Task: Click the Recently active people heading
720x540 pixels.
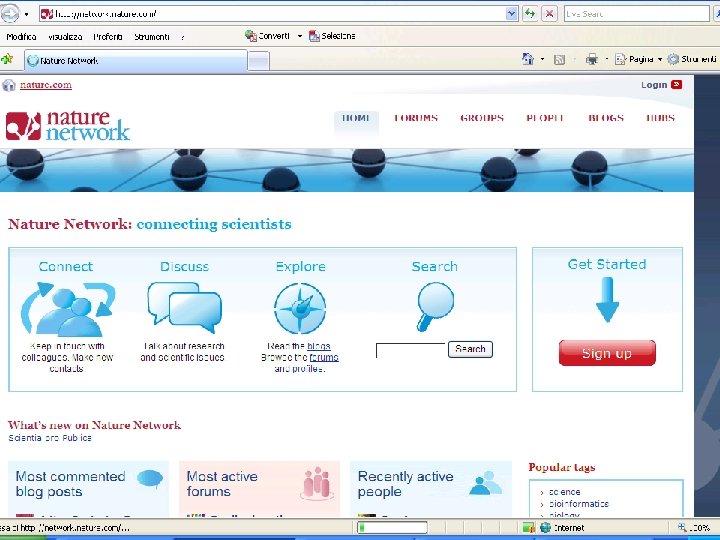Action: [x=405, y=484]
